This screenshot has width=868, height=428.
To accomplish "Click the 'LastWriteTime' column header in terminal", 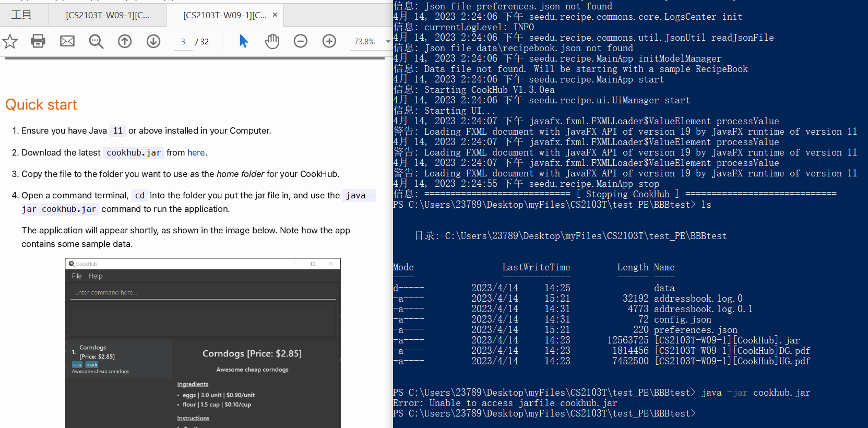I will click(x=536, y=267).
